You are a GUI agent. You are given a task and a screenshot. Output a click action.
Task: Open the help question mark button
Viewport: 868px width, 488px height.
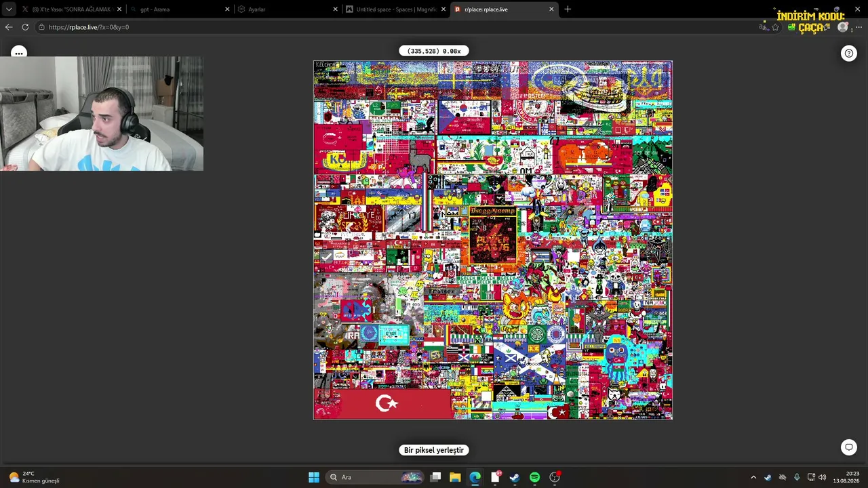849,54
